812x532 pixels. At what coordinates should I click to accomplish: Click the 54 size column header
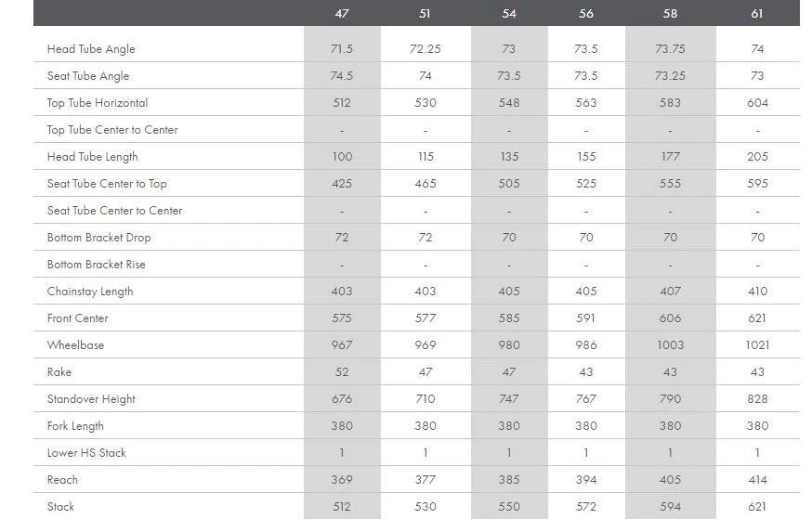tap(509, 14)
